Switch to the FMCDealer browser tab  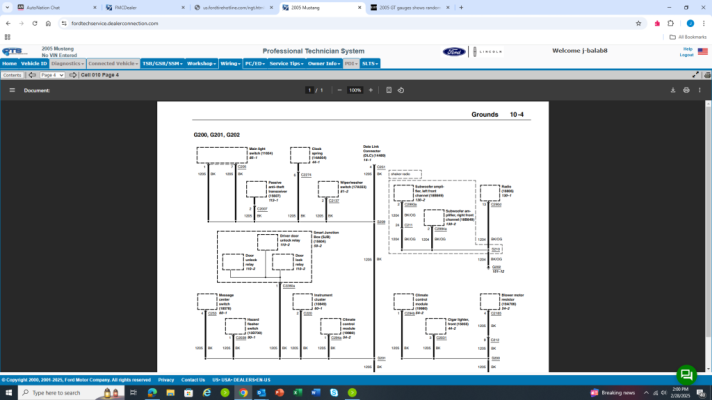pos(145,8)
